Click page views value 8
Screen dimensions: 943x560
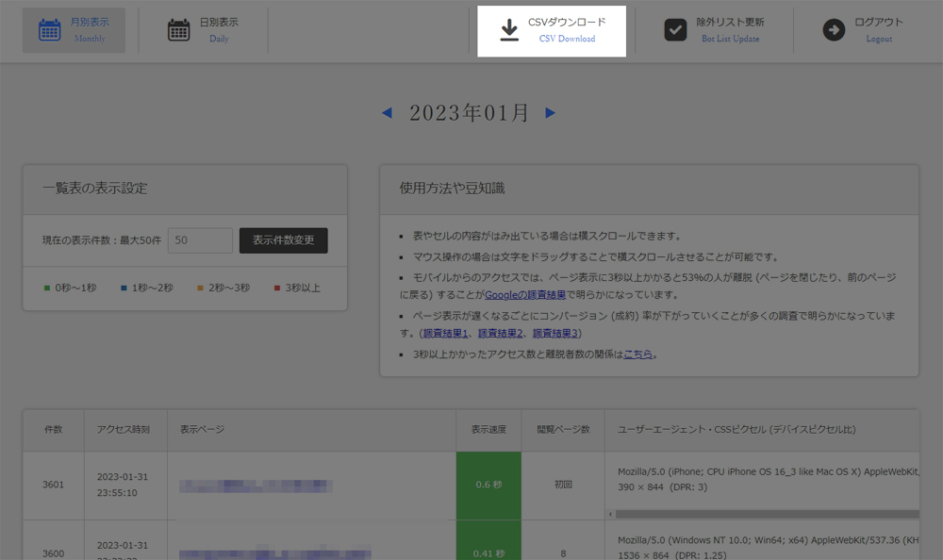pyautogui.click(x=563, y=553)
